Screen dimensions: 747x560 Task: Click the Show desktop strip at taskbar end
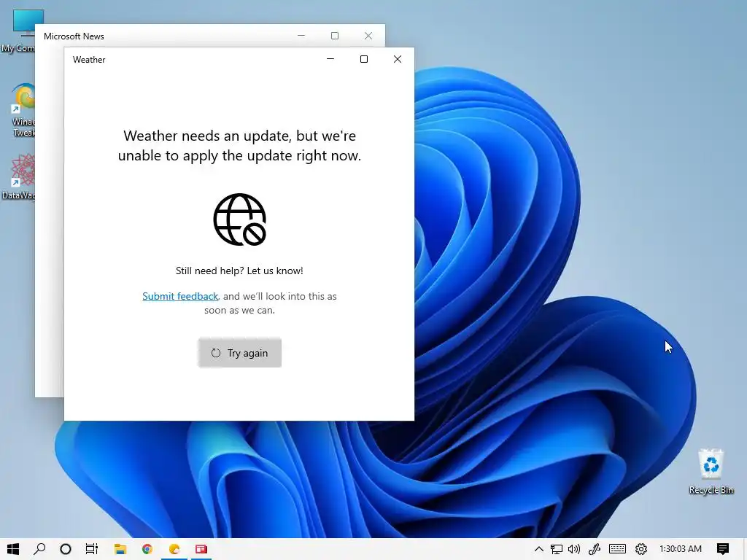(745, 549)
